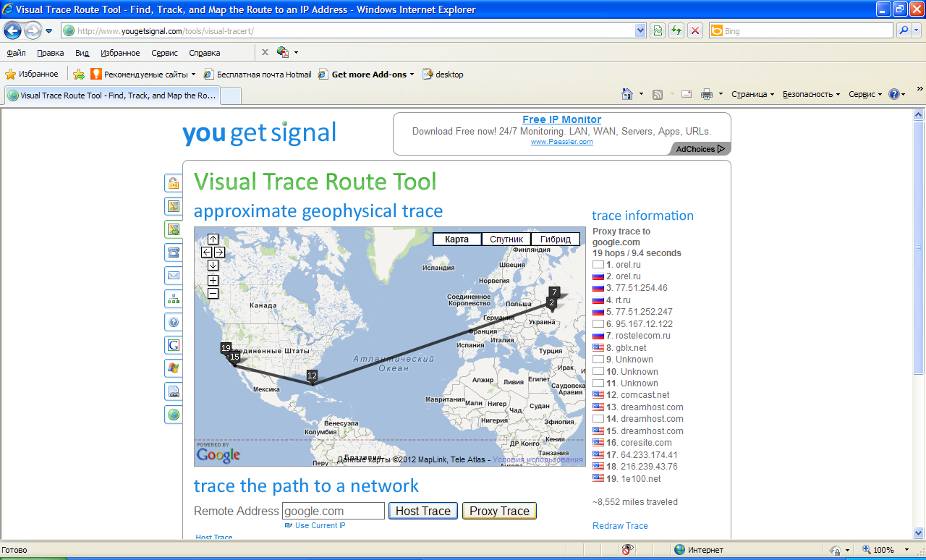Click the Google G icon in sidebar

[174, 345]
